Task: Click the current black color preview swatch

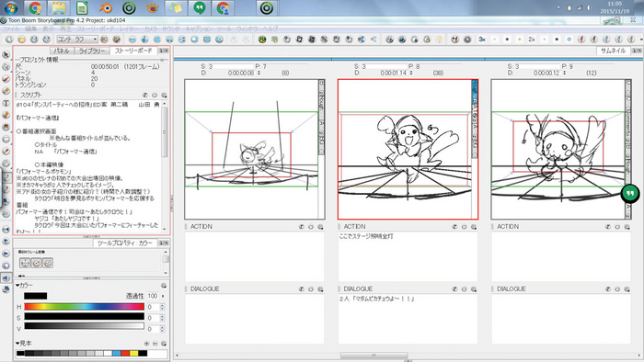Action: coord(35,296)
